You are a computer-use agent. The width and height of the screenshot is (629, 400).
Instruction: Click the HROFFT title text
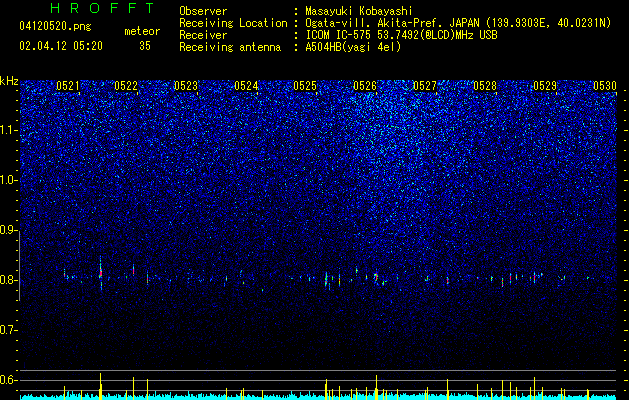pos(102,8)
